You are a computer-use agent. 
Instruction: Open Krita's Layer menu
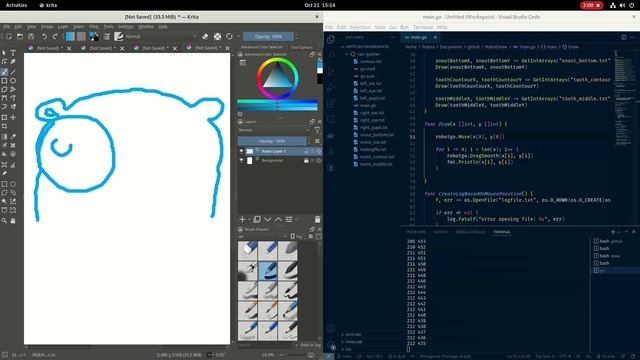pyautogui.click(x=62, y=27)
